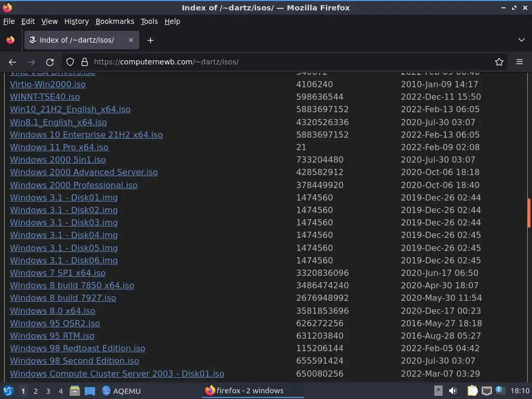The height and width of the screenshot is (399, 532).
Task: Download Windows 3.1 - Disk05.img
Action: click(x=64, y=248)
